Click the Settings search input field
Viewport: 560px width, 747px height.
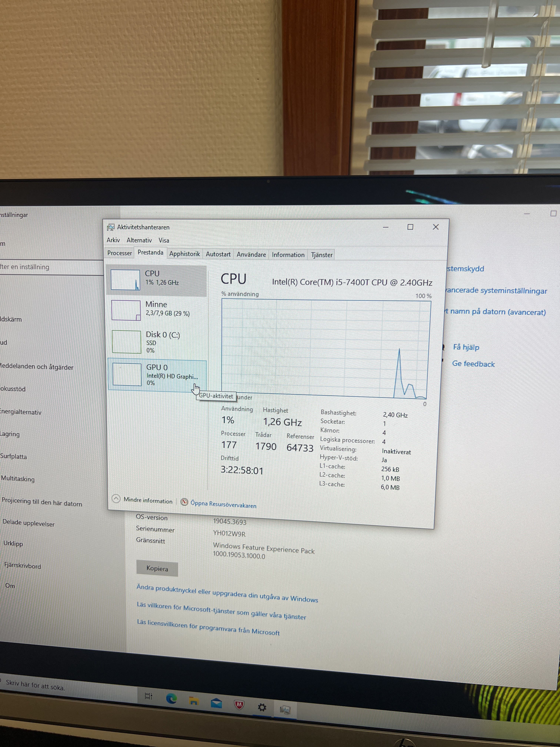[52, 267]
